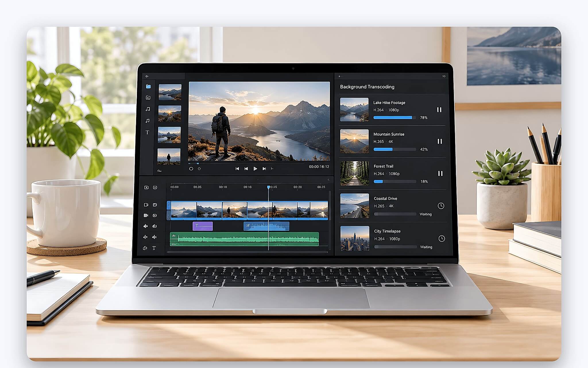Click the lock icon beside the speaker icon
This screenshot has width=588, height=368.
pos(154,226)
